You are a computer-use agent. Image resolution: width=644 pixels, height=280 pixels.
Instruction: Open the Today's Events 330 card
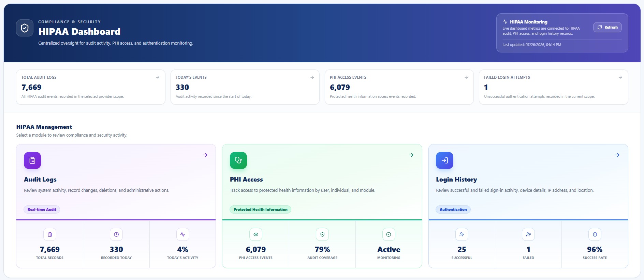pyautogui.click(x=245, y=87)
